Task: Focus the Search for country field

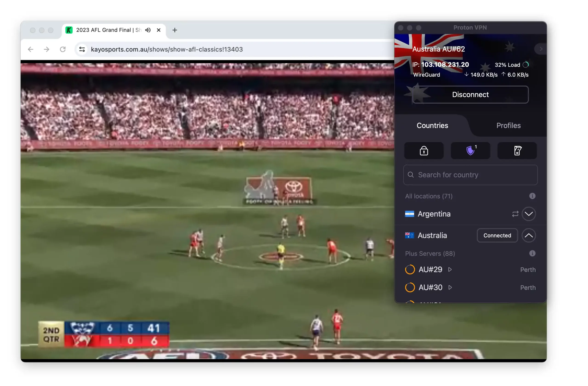Action: pos(470,175)
